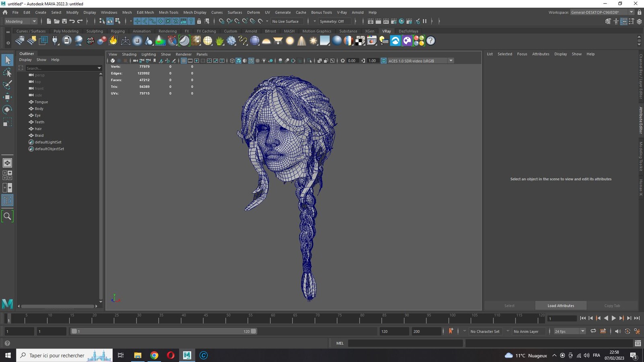Undo the last action with the undo arrow

[x=72, y=21]
